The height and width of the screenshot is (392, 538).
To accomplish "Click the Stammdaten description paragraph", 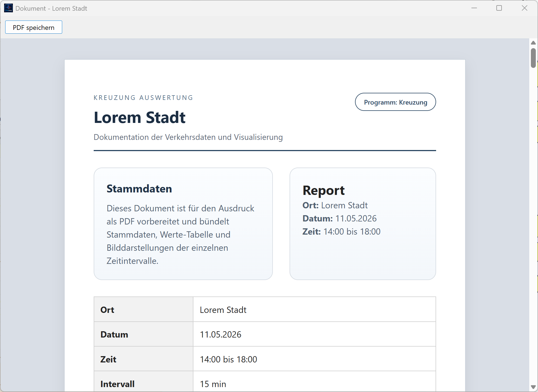I will 181,235.
